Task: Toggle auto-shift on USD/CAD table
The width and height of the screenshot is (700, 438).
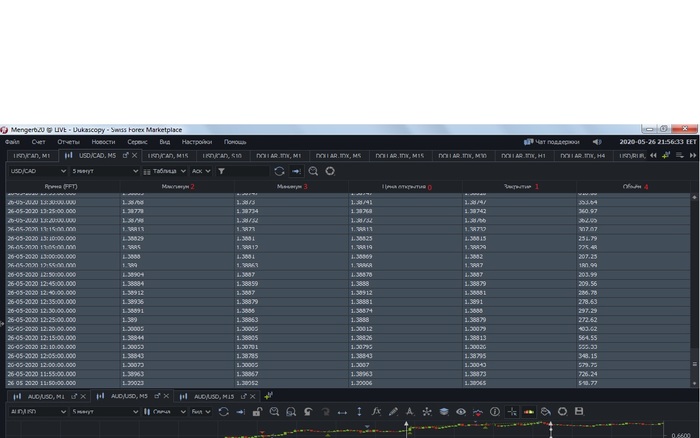Action: (296, 171)
